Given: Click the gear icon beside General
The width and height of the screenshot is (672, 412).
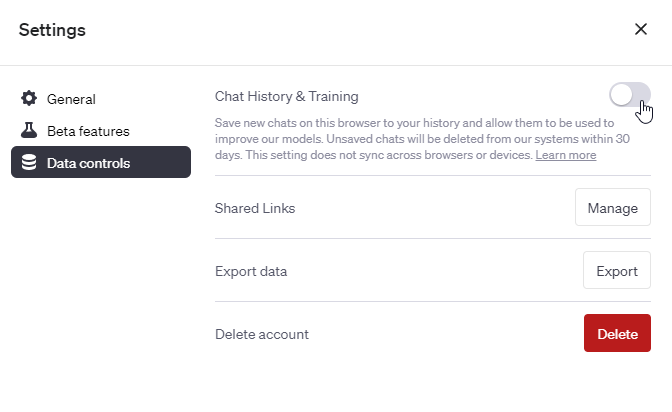Looking at the screenshot, I should point(29,99).
